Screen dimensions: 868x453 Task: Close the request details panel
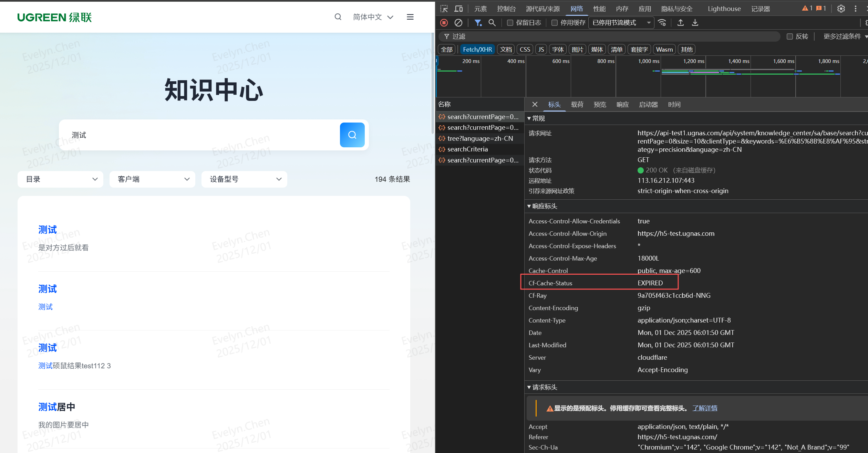coord(535,104)
